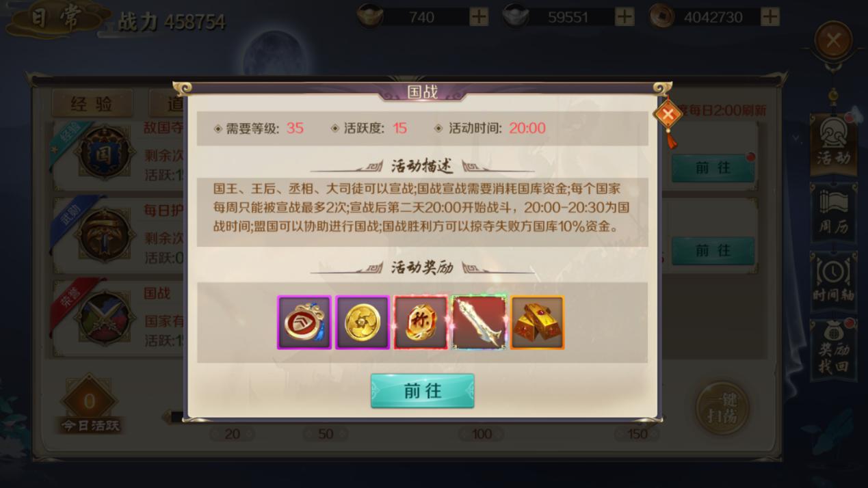Open the 周历 weekly calendar tab
The height and width of the screenshot is (488, 868).
click(833, 213)
